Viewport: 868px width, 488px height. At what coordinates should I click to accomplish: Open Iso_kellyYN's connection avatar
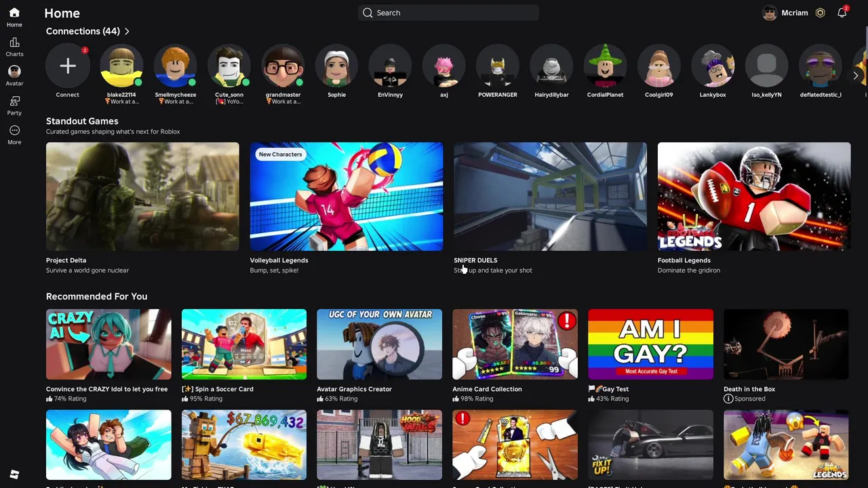click(766, 66)
